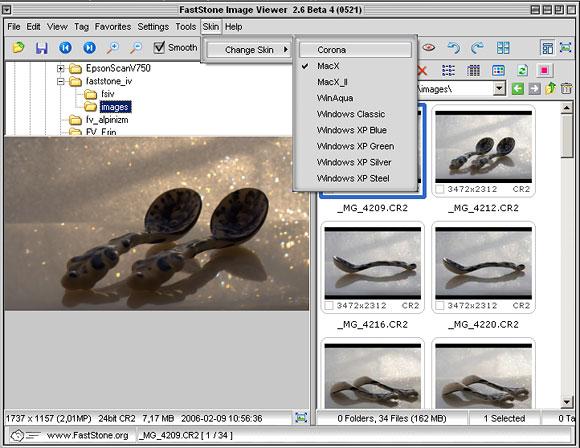
Task: Go up one folder level
Action: click(550, 88)
